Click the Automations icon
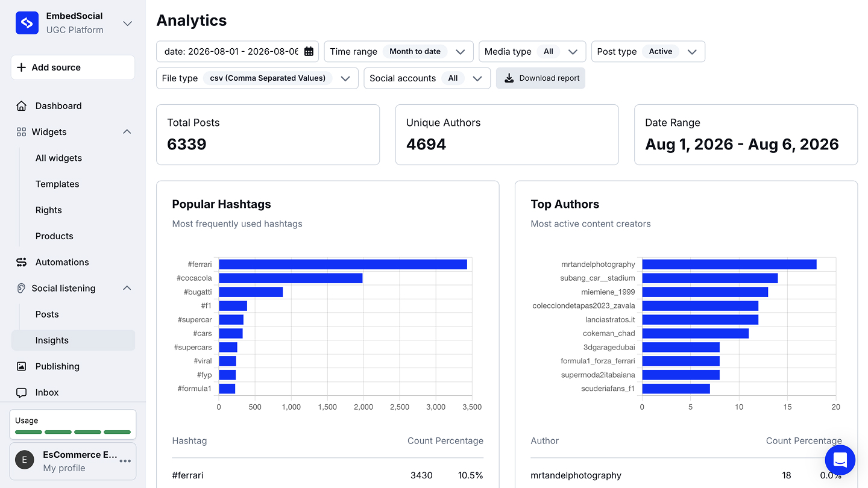The height and width of the screenshot is (488, 868). (x=22, y=262)
